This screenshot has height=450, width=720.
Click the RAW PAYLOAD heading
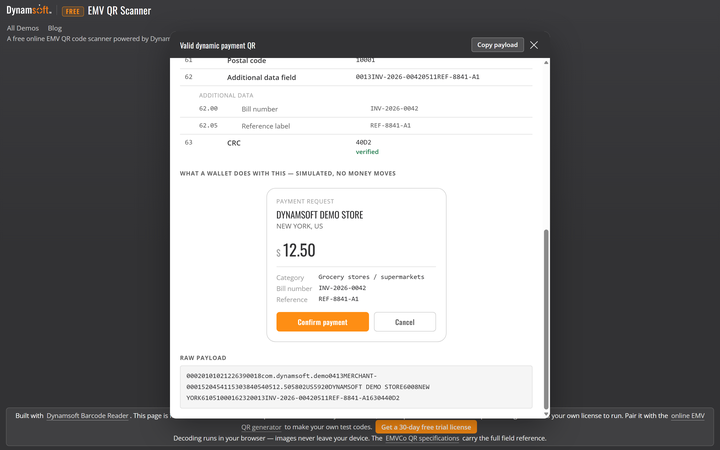pos(203,358)
